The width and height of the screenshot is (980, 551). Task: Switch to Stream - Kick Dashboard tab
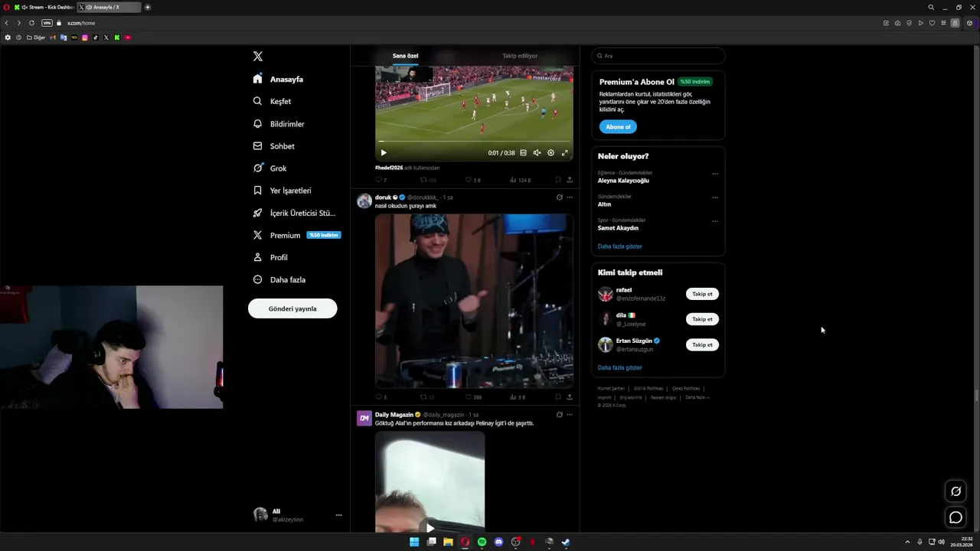44,7
